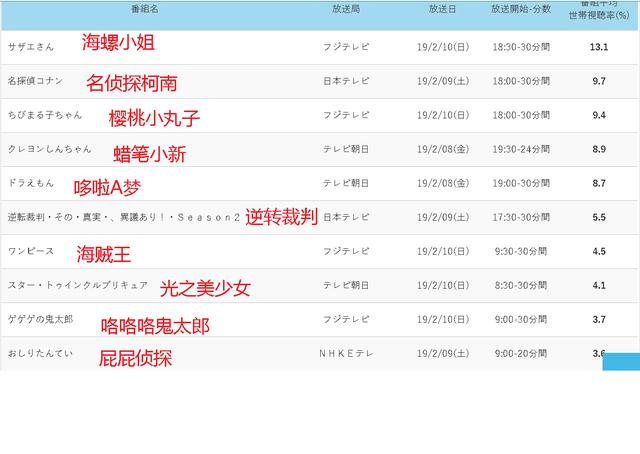Viewport: 640px width, 454px height.
Task: Click the 17:30-30分間 time cell
Action: [521, 217]
